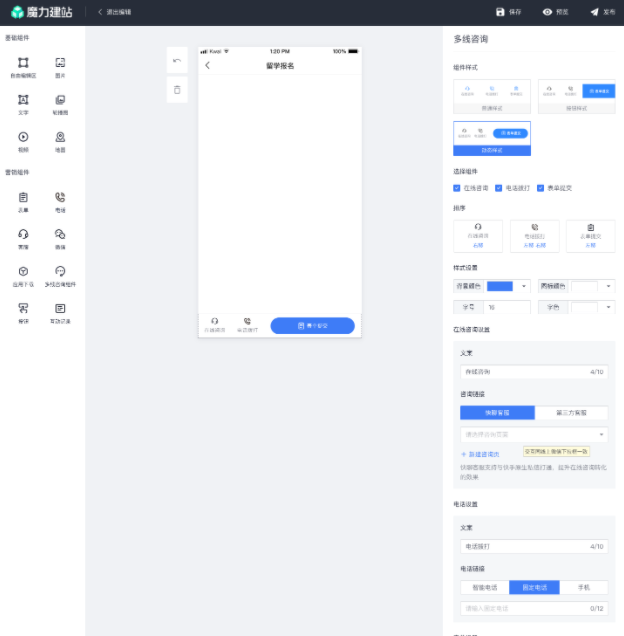Expand the consultation page select dropdown
The width and height of the screenshot is (624, 636).
534,434
